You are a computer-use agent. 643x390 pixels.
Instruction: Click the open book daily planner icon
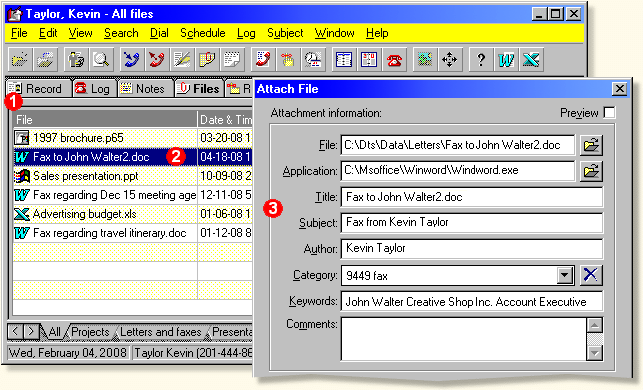344,60
